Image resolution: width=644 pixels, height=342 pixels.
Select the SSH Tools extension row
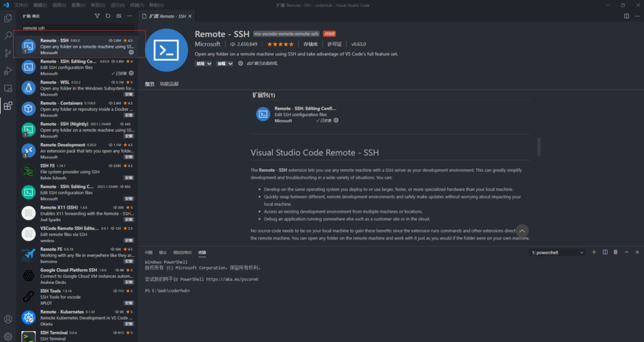point(78,297)
